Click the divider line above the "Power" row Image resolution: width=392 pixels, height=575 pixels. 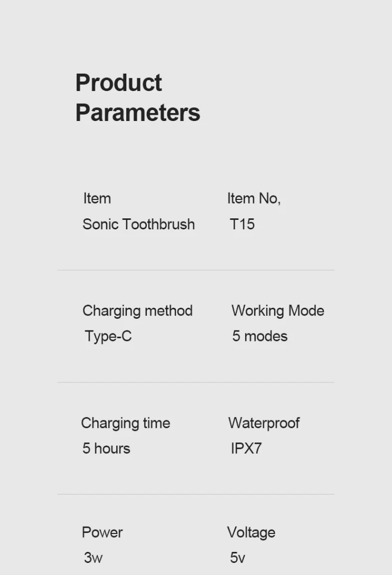tap(196, 494)
